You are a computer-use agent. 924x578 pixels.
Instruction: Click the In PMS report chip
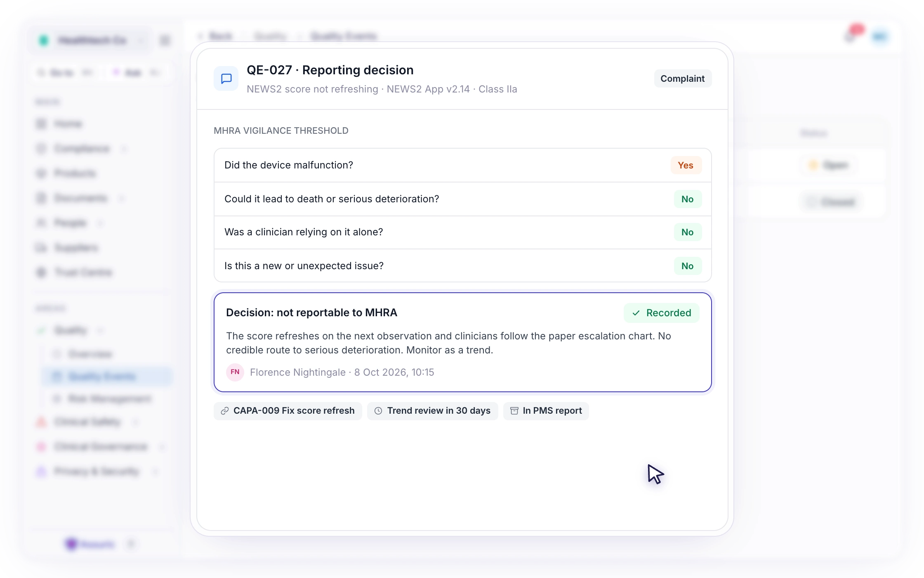(x=546, y=411)
